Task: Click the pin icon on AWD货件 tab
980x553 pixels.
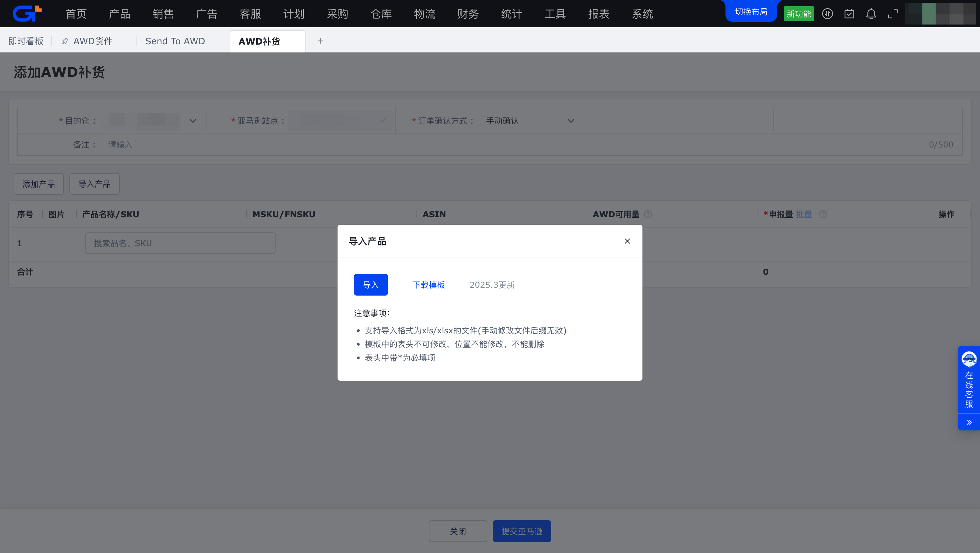Action: coord(65,41)
